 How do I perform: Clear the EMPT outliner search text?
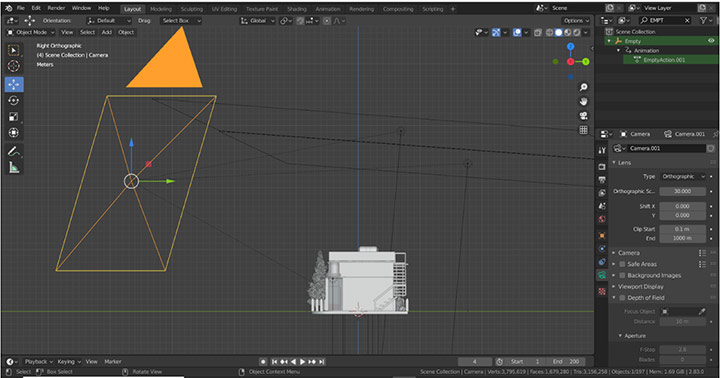pos(687,20)
